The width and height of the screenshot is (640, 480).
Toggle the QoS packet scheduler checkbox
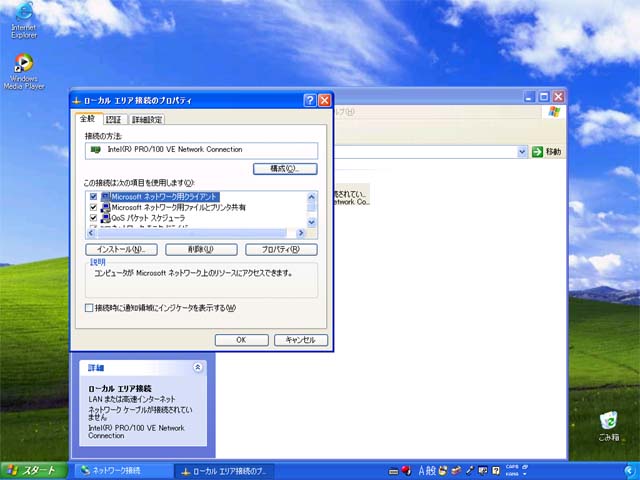(93, 218)
